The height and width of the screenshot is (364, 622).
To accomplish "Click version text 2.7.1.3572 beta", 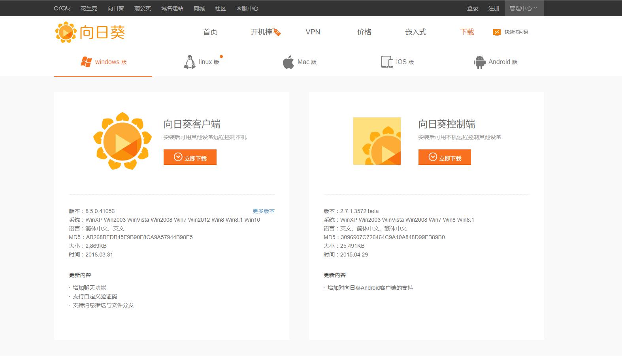I will coord(360,211).
